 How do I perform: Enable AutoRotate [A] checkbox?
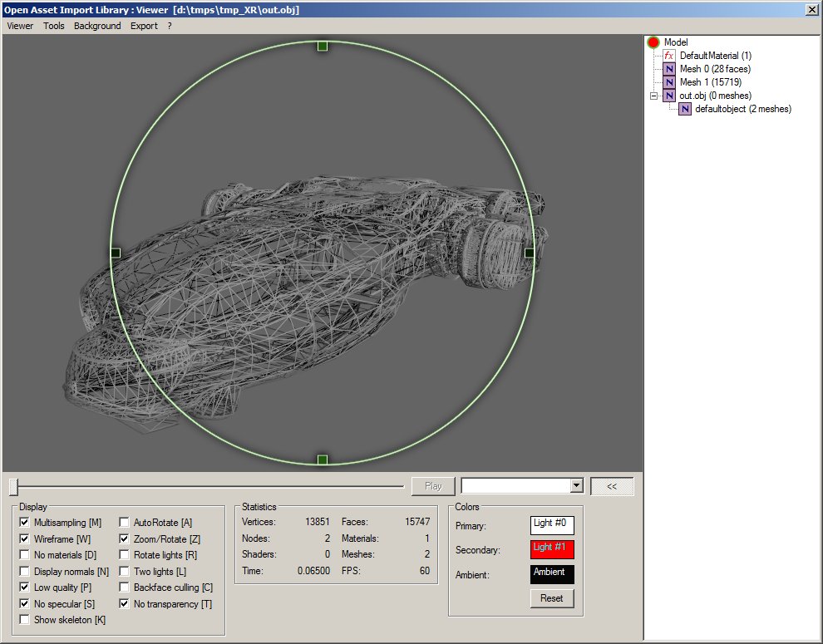click(124, 523)
